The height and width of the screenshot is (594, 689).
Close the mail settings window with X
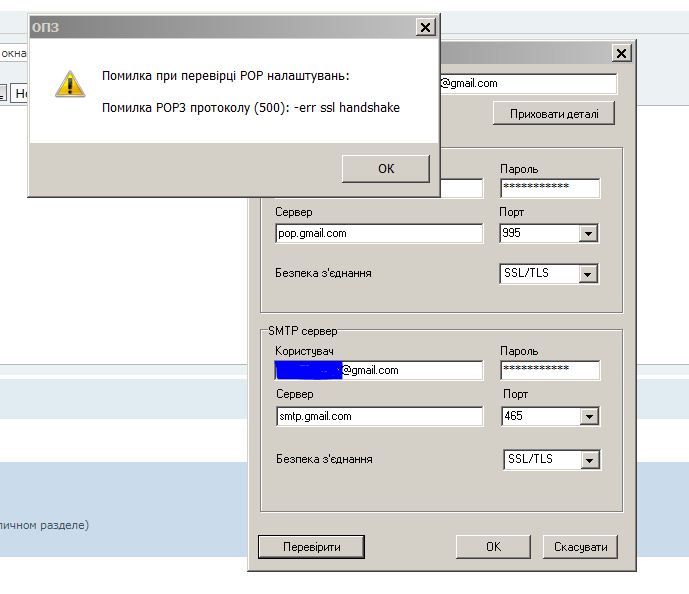pos(621,53)
